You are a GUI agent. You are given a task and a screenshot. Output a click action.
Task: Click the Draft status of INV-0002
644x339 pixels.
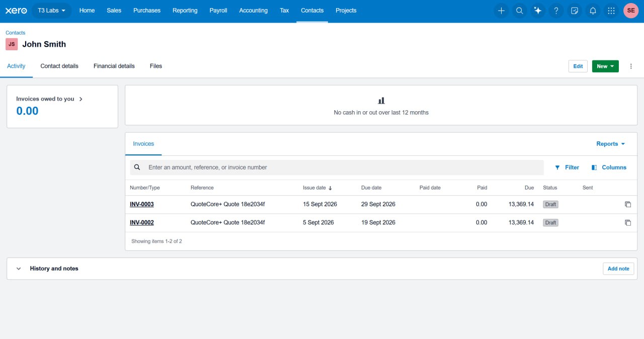click(x=550, y=223)
